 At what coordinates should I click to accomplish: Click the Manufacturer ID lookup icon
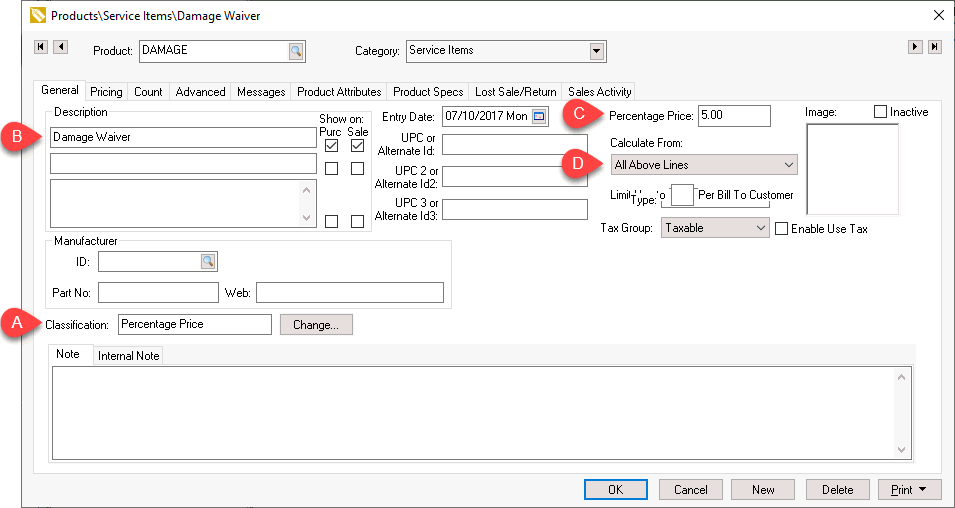[208, 261]
